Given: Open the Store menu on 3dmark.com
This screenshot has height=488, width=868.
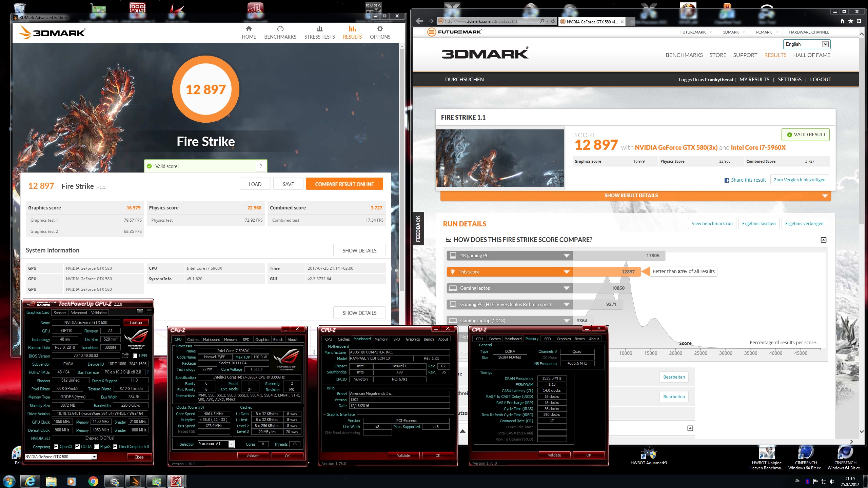Looking at the screenshot, I should click(x=718, y=55).
